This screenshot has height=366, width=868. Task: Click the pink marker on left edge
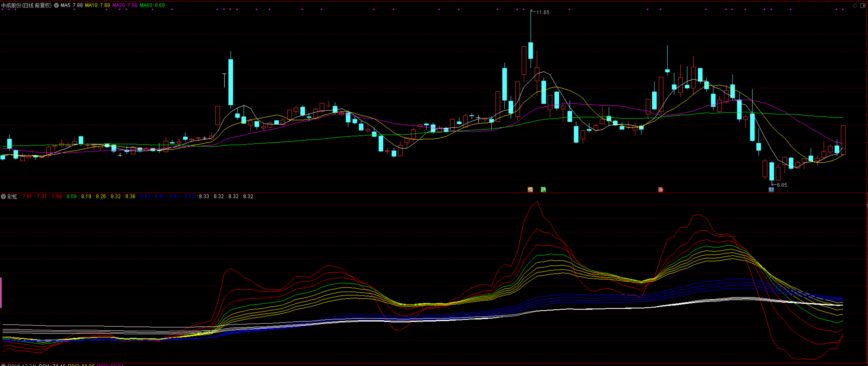(x=1, y=292)
